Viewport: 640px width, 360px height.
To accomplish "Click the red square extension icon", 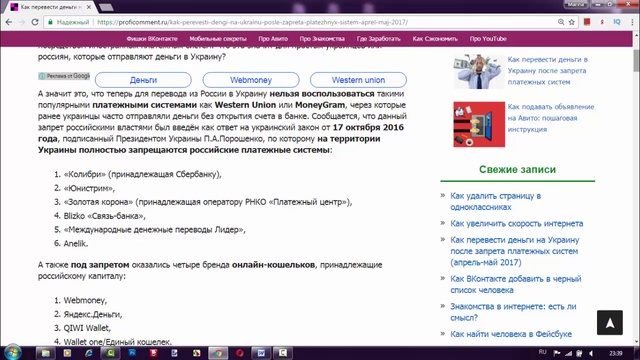I will (587, 22).
